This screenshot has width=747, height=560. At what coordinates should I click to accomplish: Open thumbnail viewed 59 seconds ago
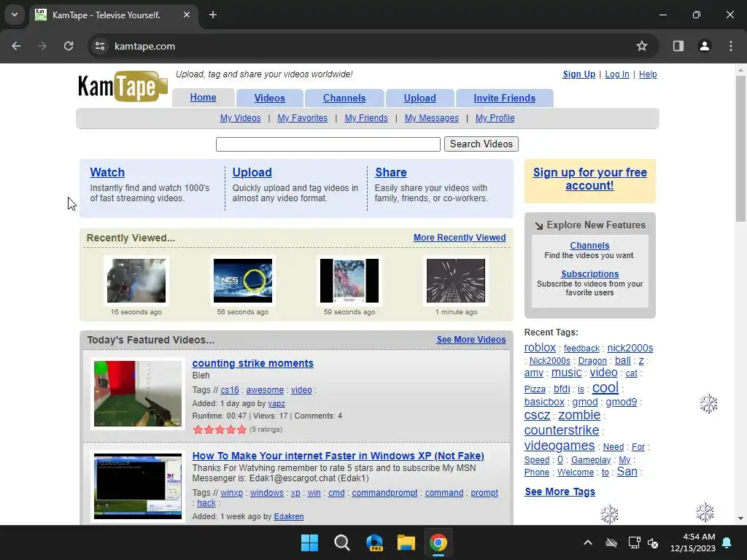tap(349, 281)
